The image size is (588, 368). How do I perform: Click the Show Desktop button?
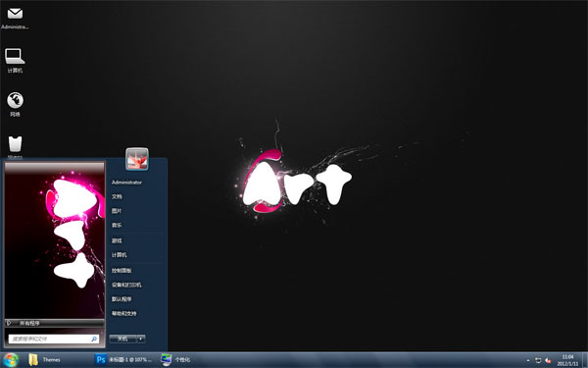point(585,360)
